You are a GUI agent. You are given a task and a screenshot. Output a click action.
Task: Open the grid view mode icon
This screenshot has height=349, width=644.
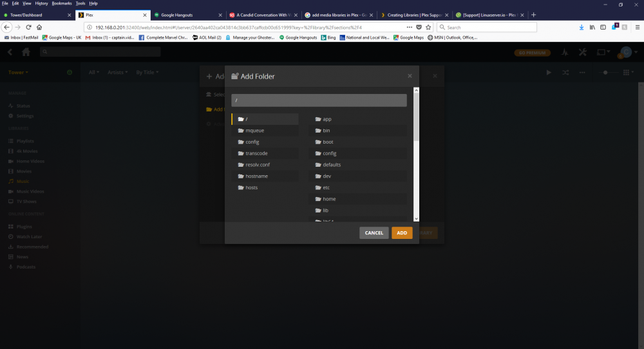628,72
